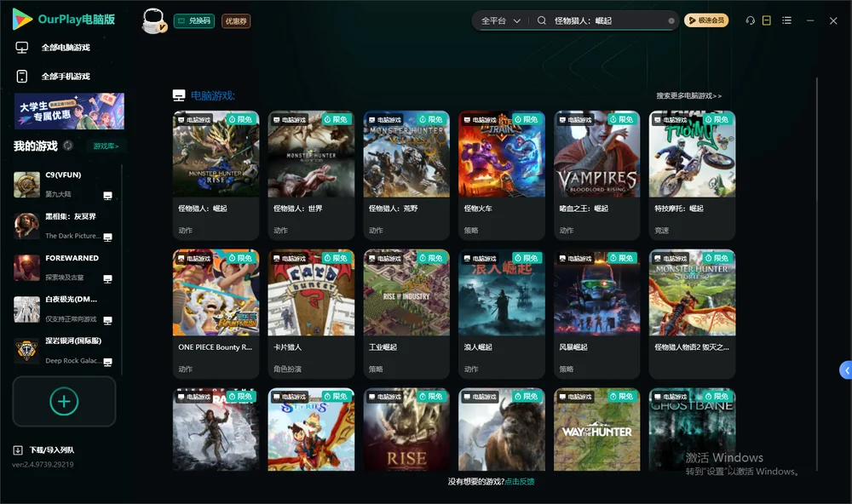The image size is (852, 504).
Task: Click the search magnifier icon
Action: (x=542, y=20)
